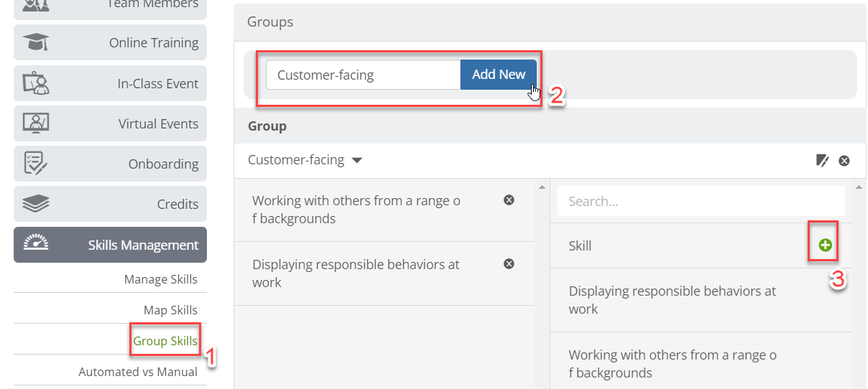The width and height of the screenshot is (868, 389).
Task: Click the Skills Management gauge icon
Action: click(36, 244)
